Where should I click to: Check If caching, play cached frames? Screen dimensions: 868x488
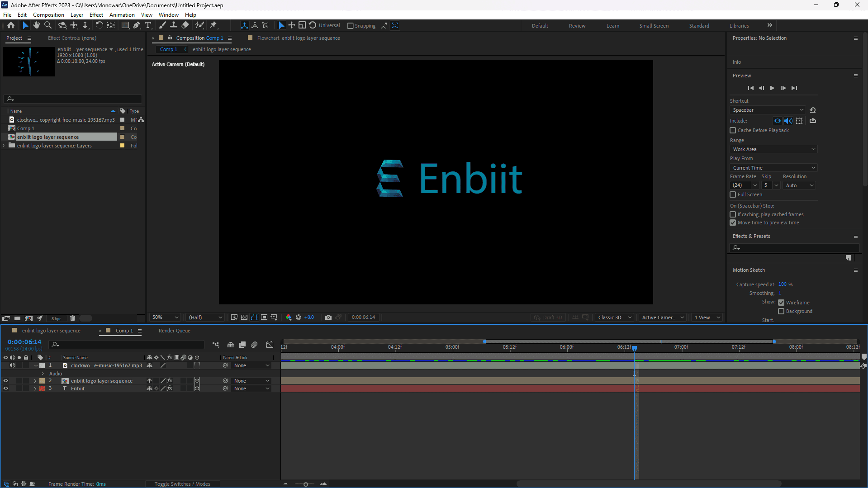click(x=733, y=214)
